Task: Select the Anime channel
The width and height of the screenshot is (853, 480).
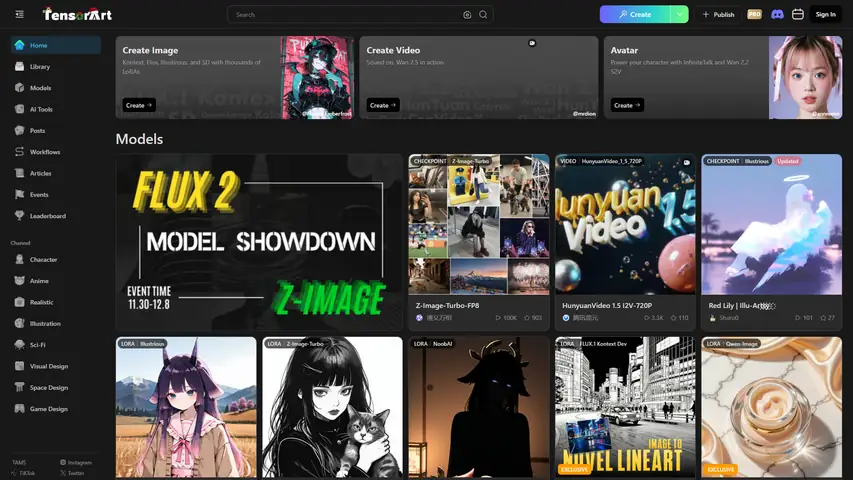Action: pyautogui.click(x=55, y=281)
